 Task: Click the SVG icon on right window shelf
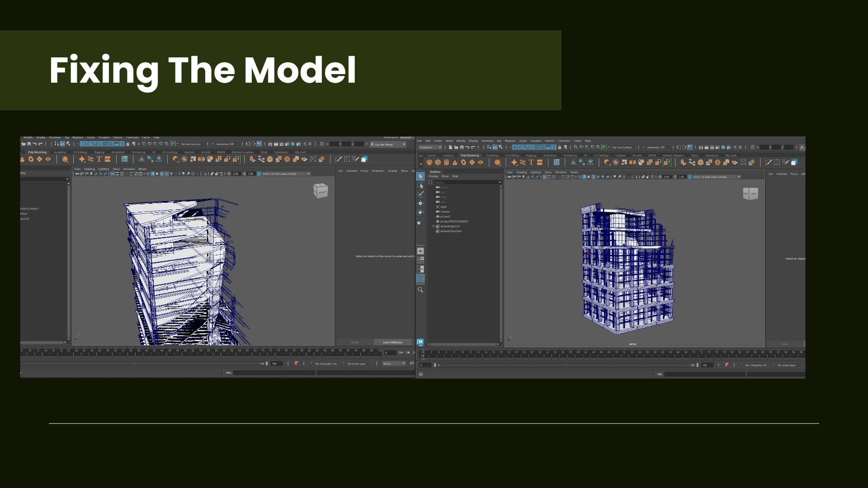coord(540,162)
